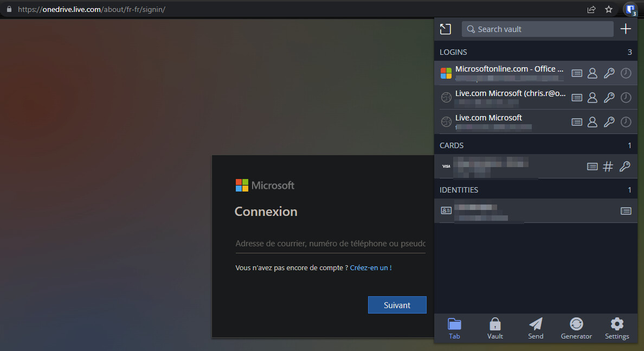View details of Microsoftonline.com Office login
This screenshot has width=644, height=351.
tap(577, 73)
